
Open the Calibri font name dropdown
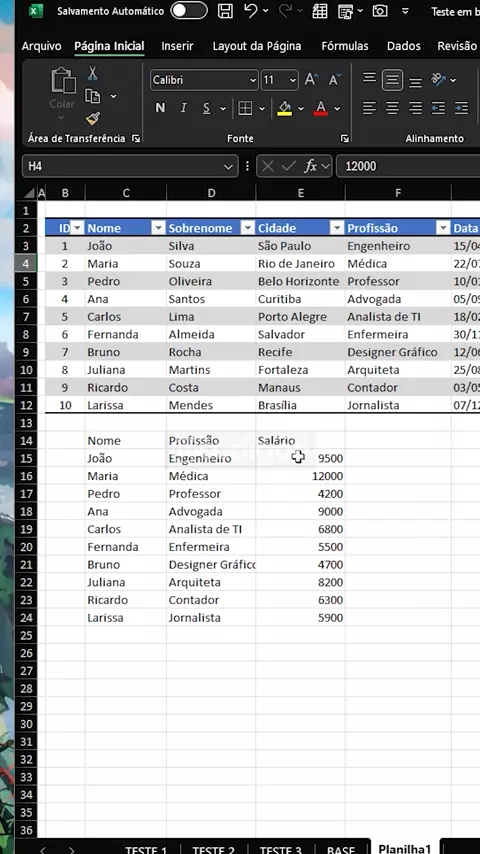[x=204, y=80]
